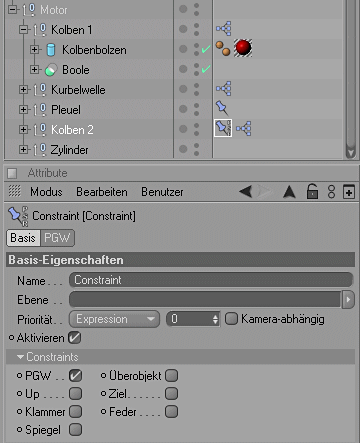
Task: Enable the Ziel constraint checkbox
Action: click(x=172, y=394)
